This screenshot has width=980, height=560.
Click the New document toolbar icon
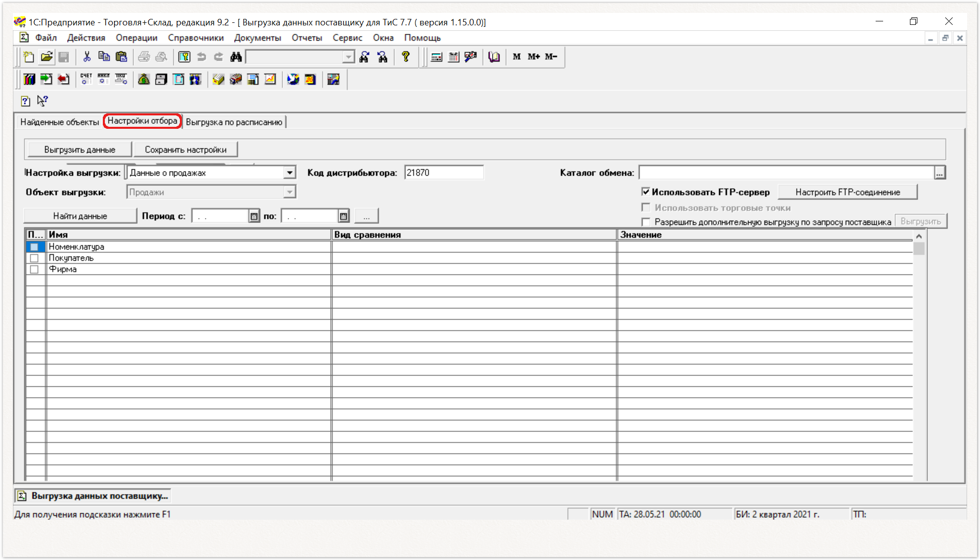pos(29,57)
